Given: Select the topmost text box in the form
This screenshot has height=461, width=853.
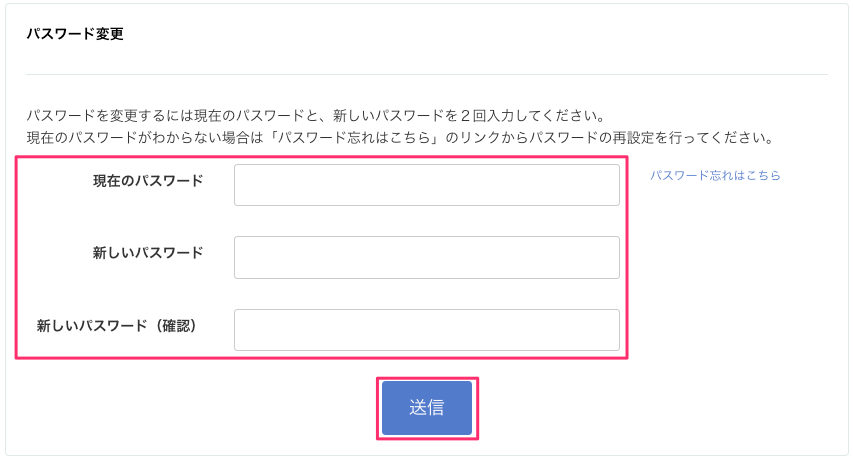Looking at the screenshot, I should pos(426,185).
